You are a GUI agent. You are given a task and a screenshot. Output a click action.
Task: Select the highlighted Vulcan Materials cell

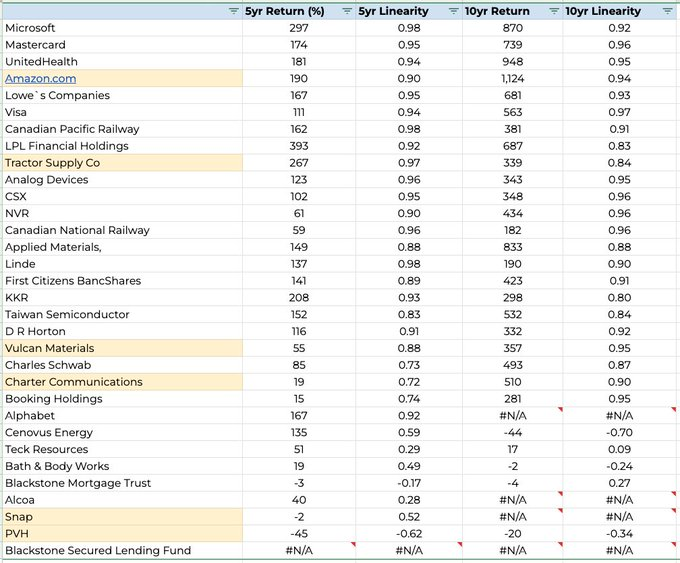click(122, 348)
